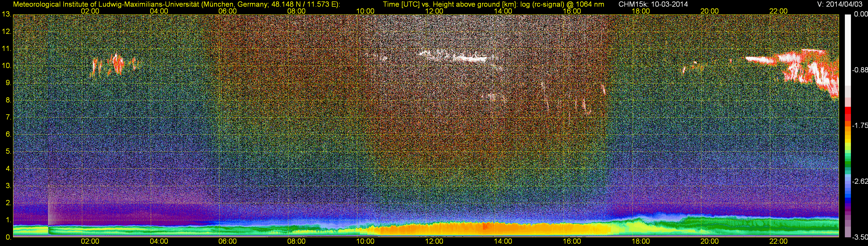Click the 1. km height axis label
Image resolution: width=868 pixels, height=246 pixels.
point(8,220)
